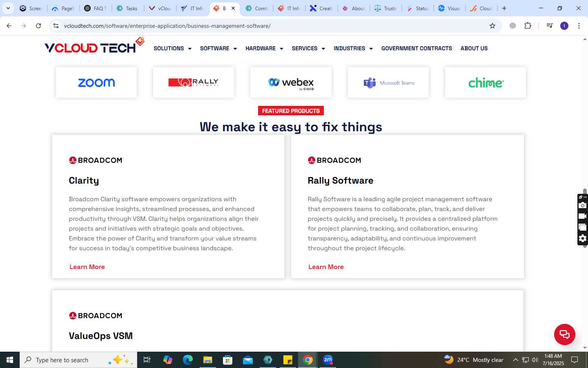Open the tab search dropdown
The image size is (588, 368).
click(8, 8)
